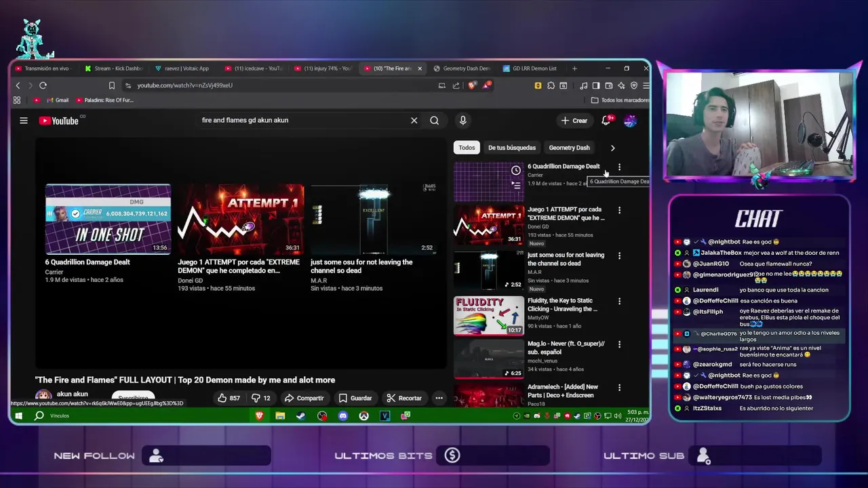Select the Todos filter chip

(x=467, y=148)
